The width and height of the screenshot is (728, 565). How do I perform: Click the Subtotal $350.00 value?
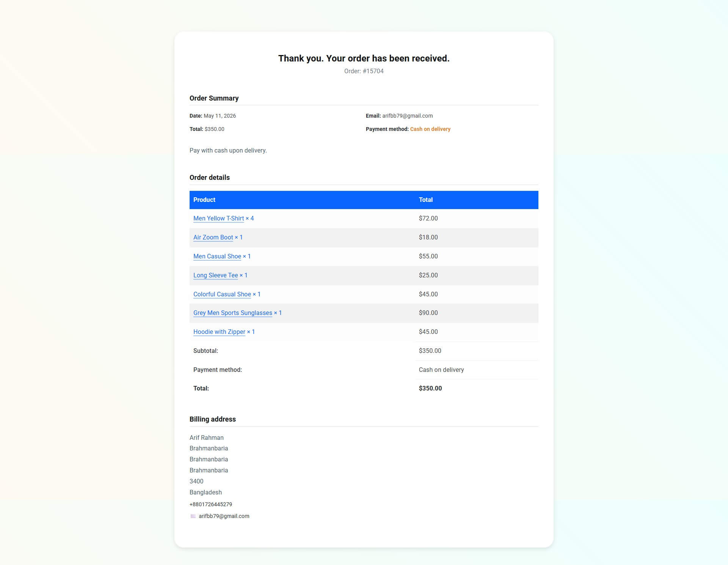(x=430, y=351)
